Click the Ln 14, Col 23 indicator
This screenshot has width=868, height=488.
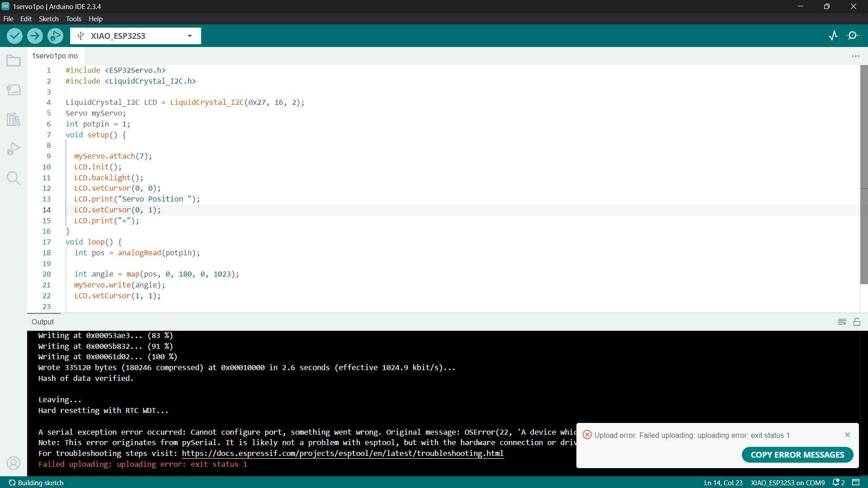[723, 483]
